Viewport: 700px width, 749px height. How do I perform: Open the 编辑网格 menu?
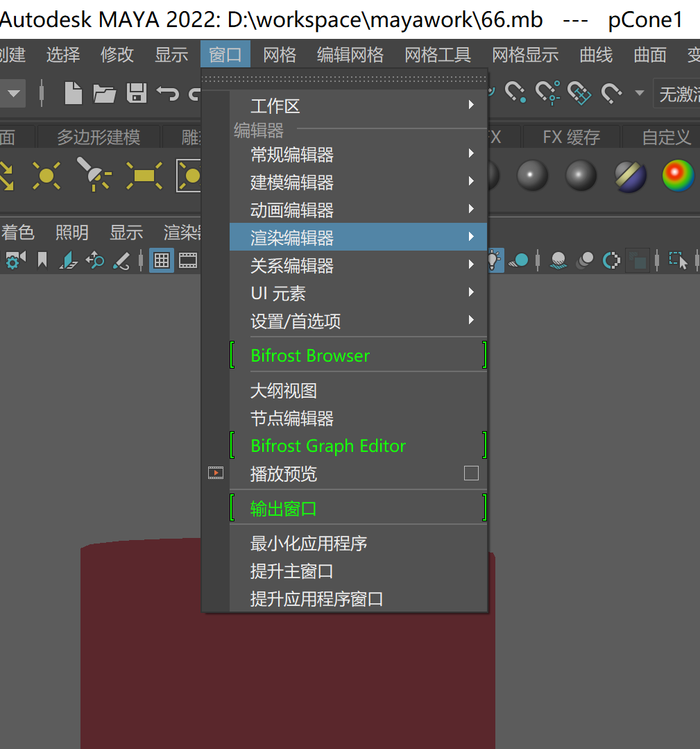click(350, 55)
